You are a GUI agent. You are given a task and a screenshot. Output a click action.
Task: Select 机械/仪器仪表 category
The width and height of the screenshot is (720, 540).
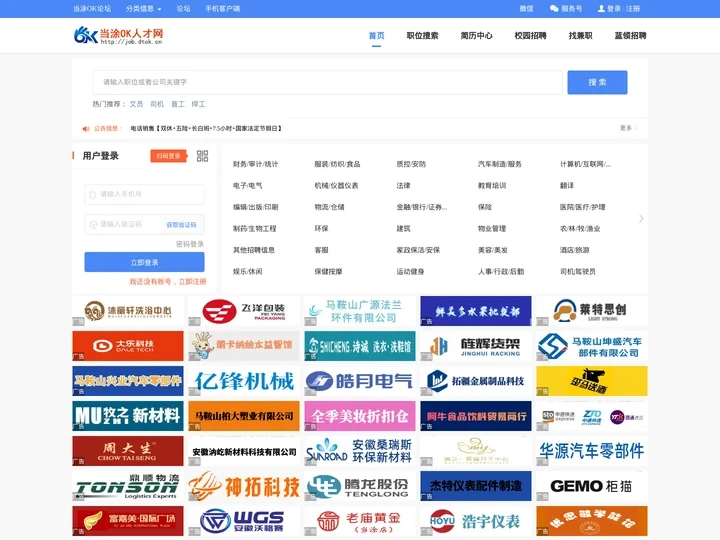click(x=336, y=186)
